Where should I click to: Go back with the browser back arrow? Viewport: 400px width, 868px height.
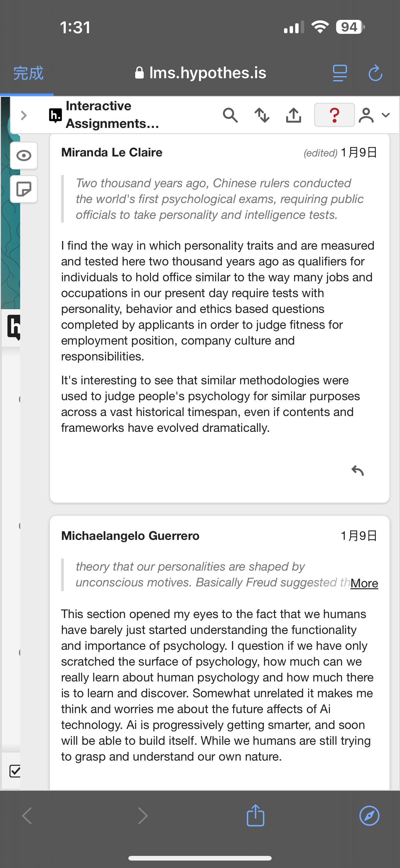(x=27, y=816)
